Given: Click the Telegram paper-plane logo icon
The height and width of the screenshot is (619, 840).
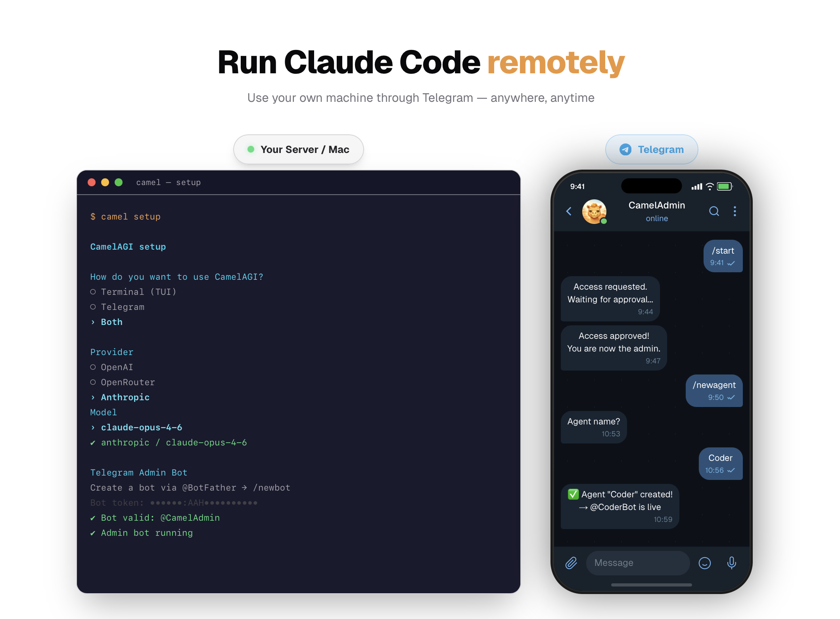Looking at the screenshot, I should pyautogui.click(x=625, y=149).
